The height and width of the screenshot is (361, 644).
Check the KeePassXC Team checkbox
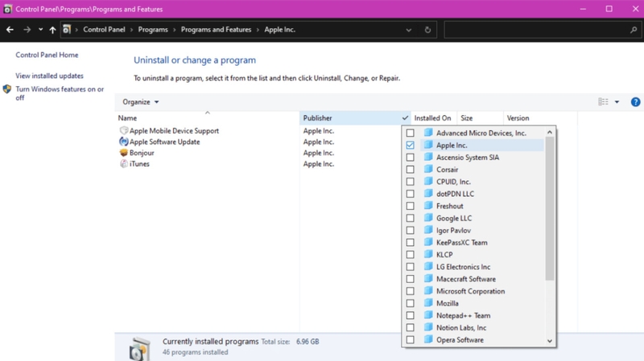[x=410, y=243]
